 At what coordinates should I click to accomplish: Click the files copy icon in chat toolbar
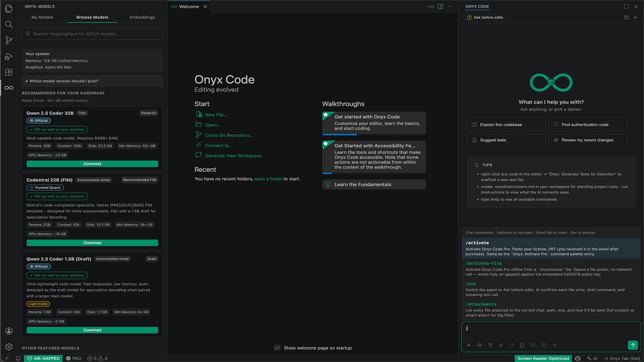click(x=522, y=345)
